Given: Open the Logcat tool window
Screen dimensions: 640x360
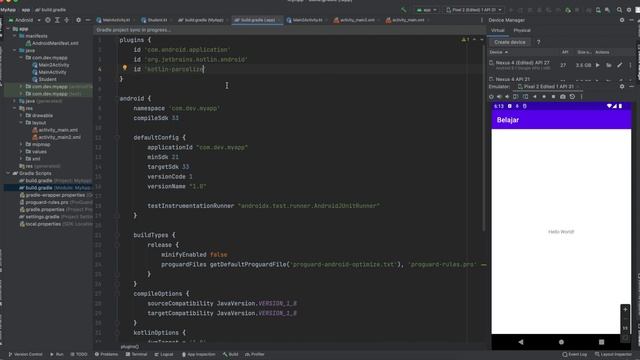Looking at the screenshot, I should pyautogui.click(x=164, y=354).
